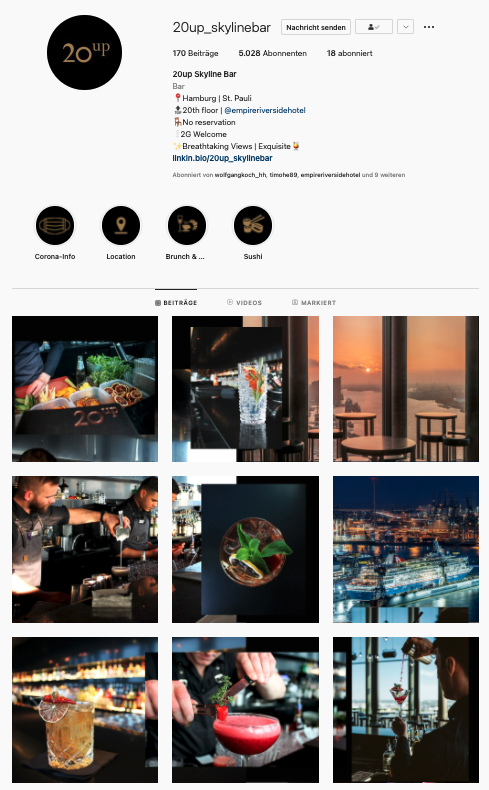
Task: Click the three-dots more options icon
Action: click(429, 27)
